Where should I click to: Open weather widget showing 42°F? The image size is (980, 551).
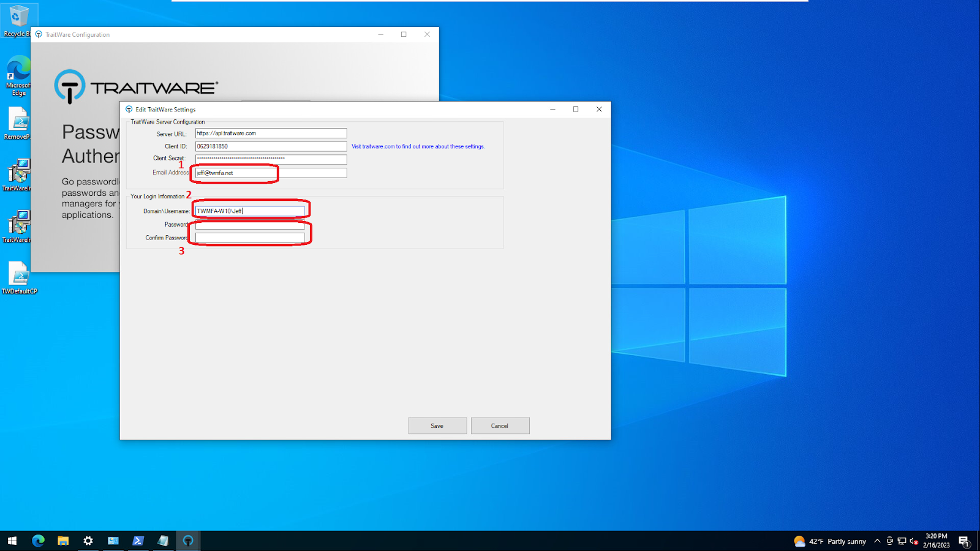pyautogui.click(x=830, y=541)
